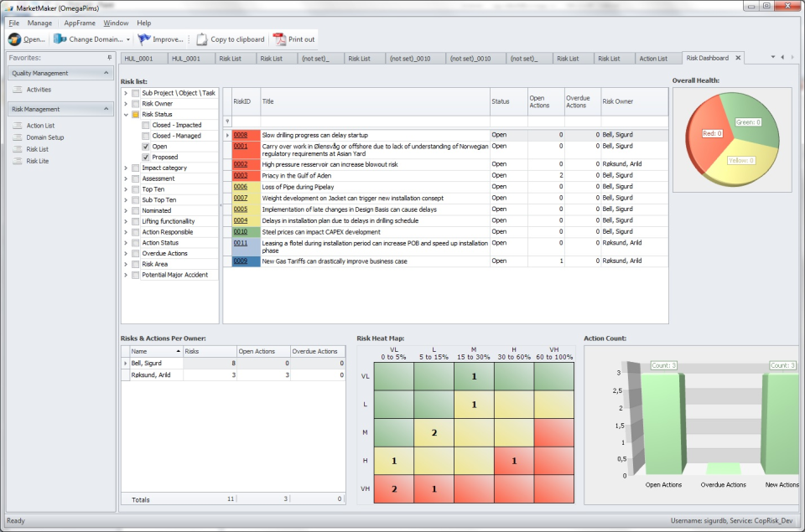Sort the grid by Risk Owner column header
805x532 pixels.
click(x=619, y=101)
